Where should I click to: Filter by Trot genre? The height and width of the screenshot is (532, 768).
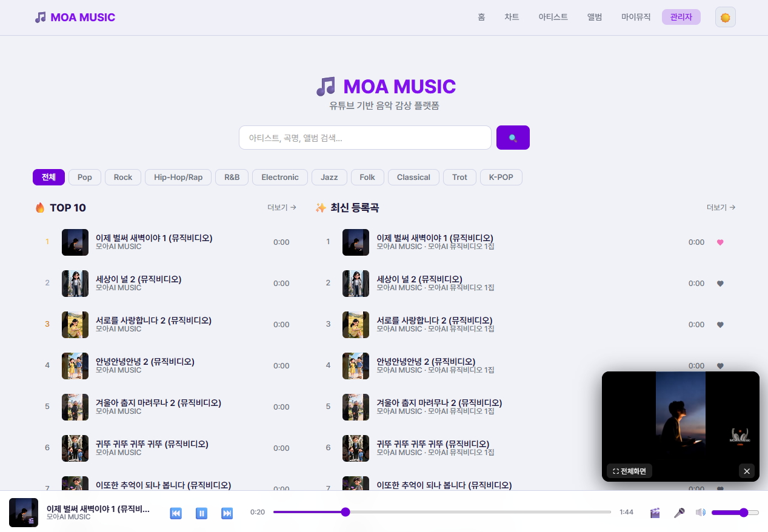[459, 177]
